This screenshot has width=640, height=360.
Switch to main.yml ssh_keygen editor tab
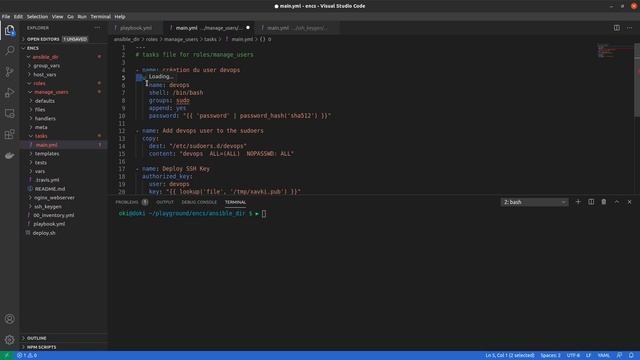point(297,28)
